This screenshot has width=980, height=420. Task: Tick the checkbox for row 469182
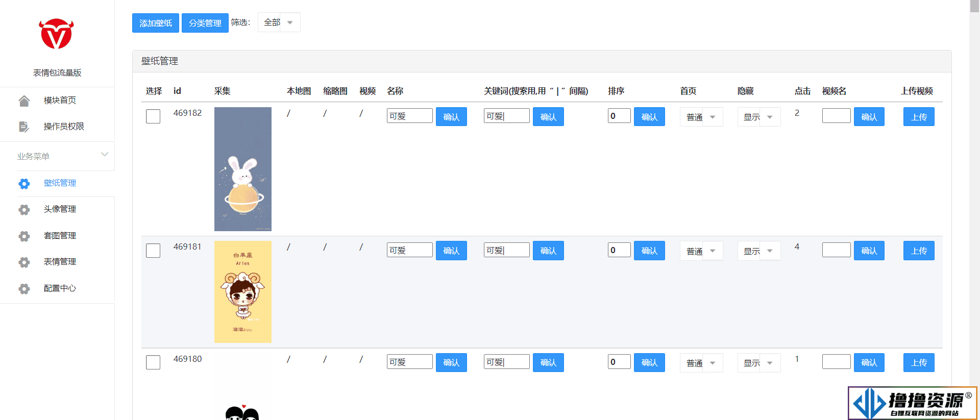coord(153,116)
